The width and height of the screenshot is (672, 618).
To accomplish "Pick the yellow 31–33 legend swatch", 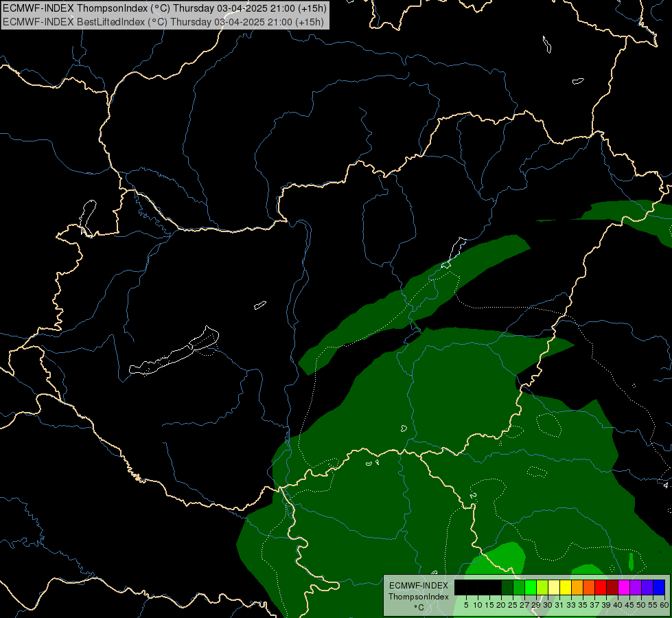I will click(566, 587).
